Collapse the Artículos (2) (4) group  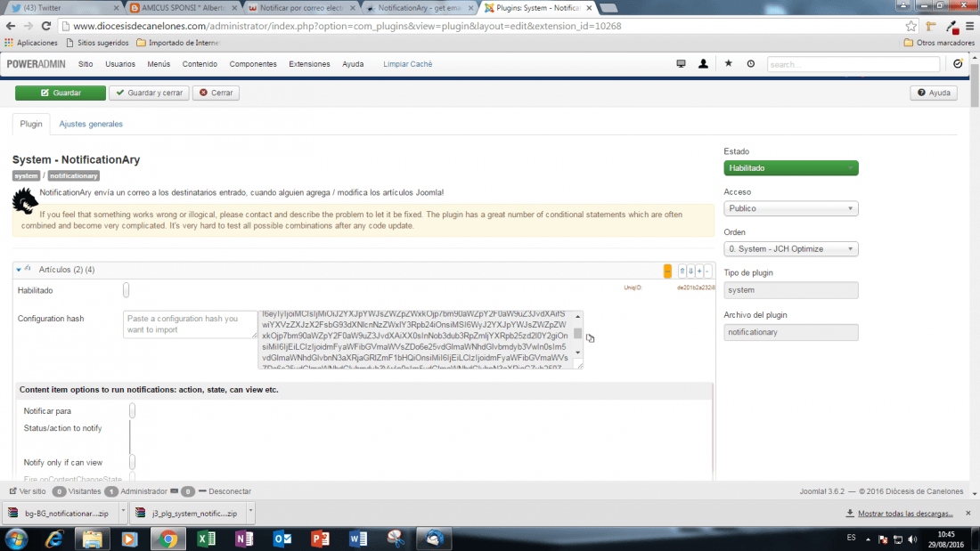coord(19,270)
